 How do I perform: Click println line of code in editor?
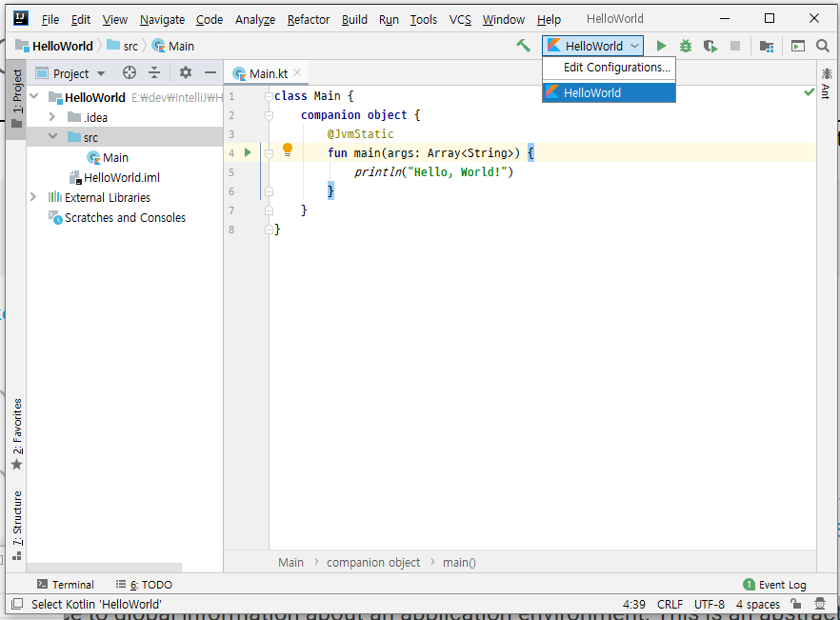(432, 172)
